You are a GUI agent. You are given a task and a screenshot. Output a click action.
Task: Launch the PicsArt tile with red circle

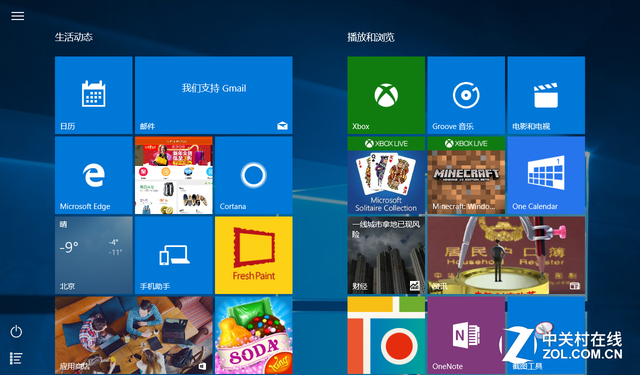coord(386,335)
